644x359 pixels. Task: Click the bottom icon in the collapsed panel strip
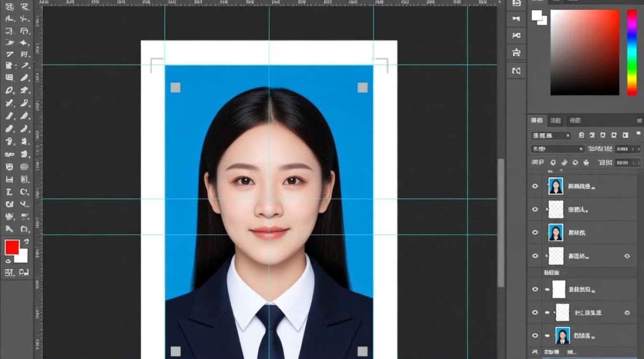516,70
